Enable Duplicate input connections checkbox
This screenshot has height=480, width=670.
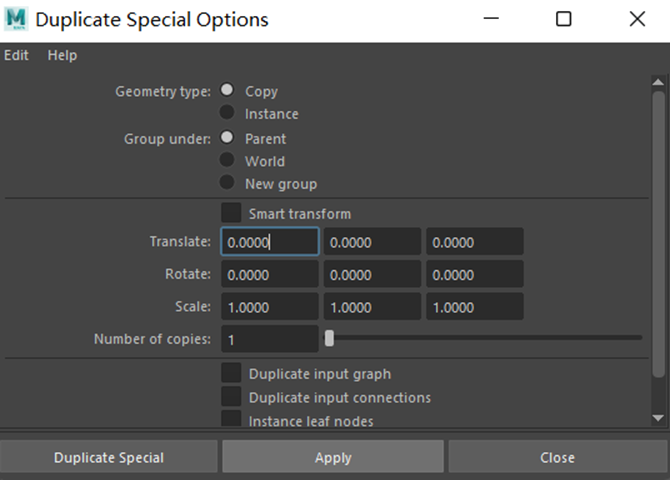pos(231,397)
